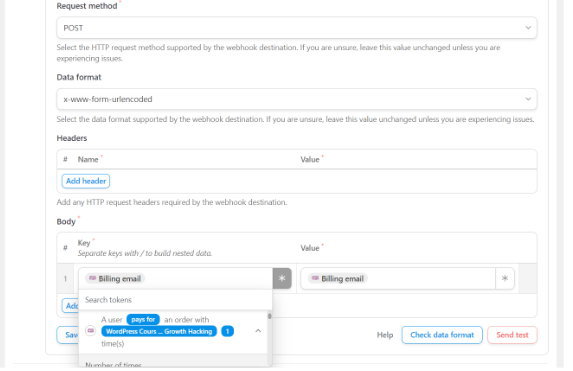Click the asterisk token button in Key field
Screen dimensions: 573x371
click(282, 279)
